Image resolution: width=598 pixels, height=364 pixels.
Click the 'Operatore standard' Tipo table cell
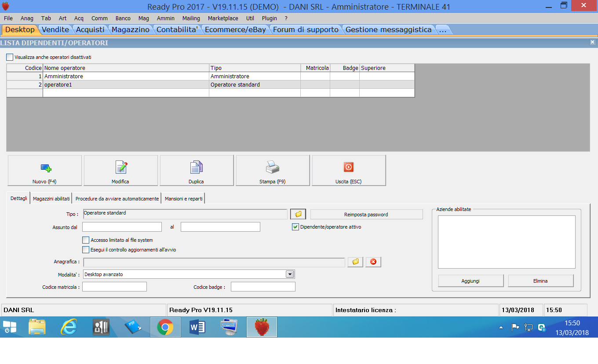tap(255, 85)
